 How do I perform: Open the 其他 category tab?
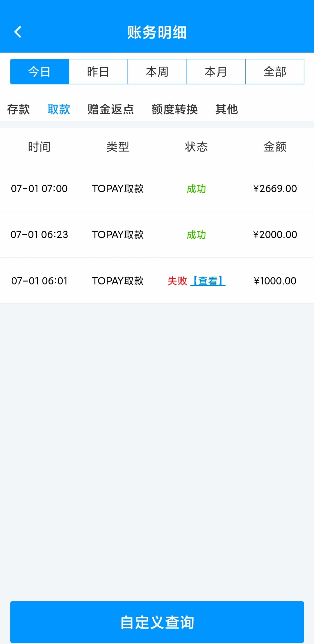coord(226,109)
